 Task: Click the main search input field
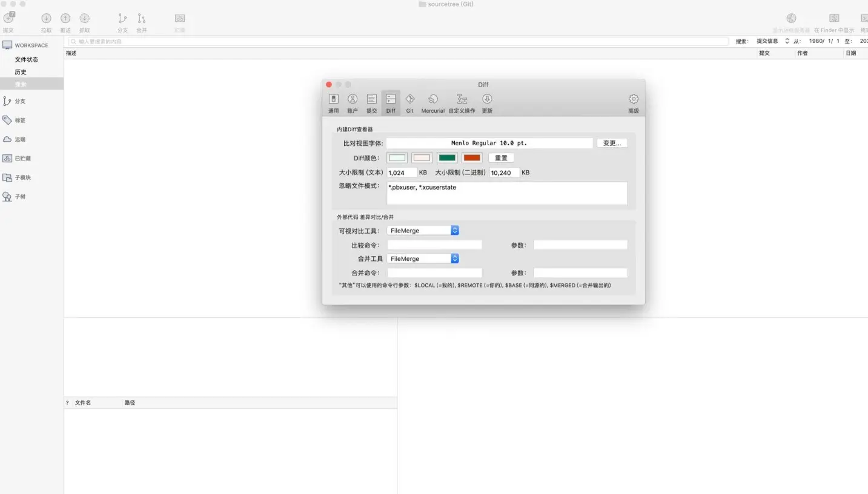point(399,41)
